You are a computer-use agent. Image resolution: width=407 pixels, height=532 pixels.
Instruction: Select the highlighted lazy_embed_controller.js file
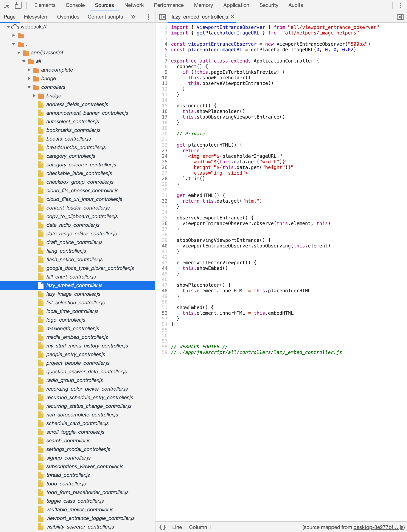pyautogui.click(x=78, y=285)
